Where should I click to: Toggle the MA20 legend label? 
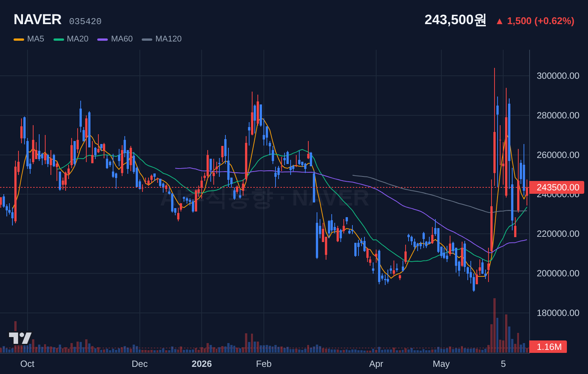click(x=78, y=39)
